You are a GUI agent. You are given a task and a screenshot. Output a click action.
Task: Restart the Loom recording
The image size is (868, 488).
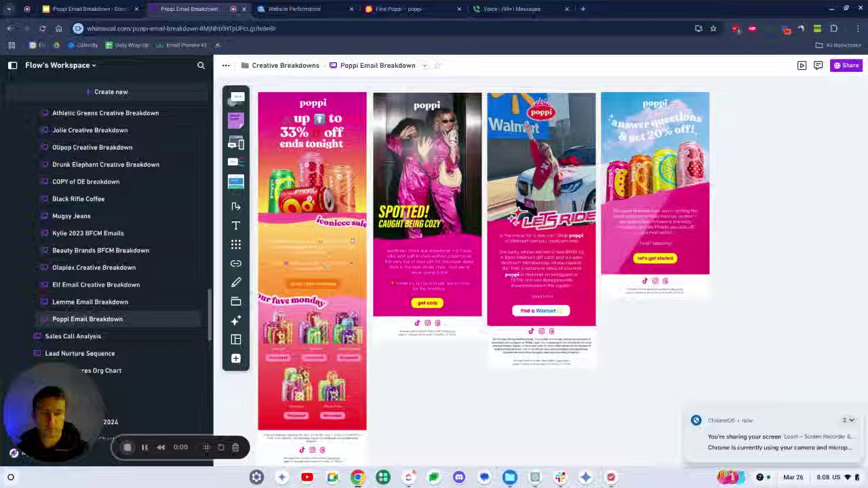(220, 447)
